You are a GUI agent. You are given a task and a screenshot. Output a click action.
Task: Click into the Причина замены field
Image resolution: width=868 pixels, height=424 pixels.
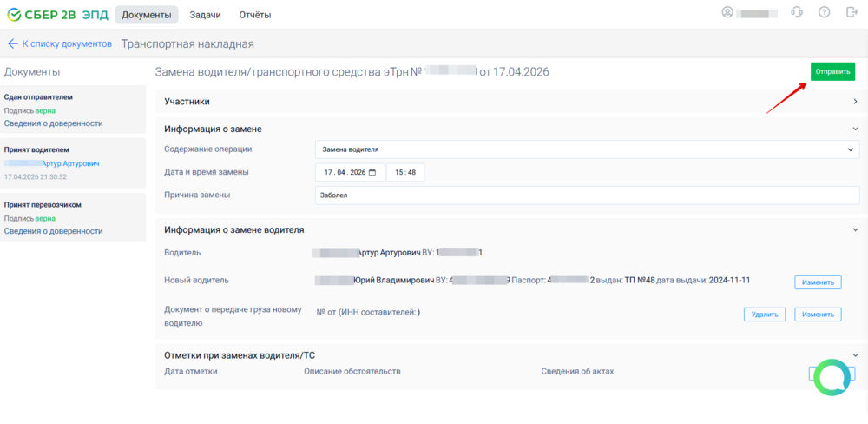587,195
